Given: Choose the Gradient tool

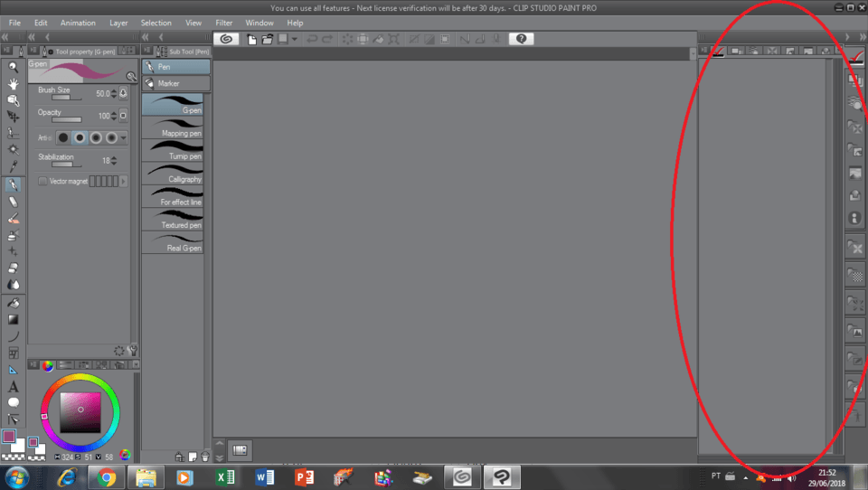Looking at the screenshot, I should 14,319.
